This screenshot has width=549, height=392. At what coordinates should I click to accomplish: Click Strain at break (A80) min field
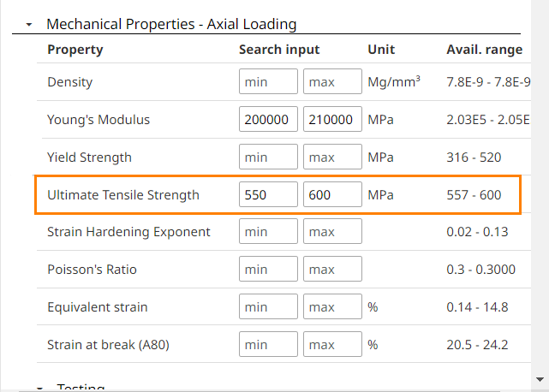coord(268,345)
